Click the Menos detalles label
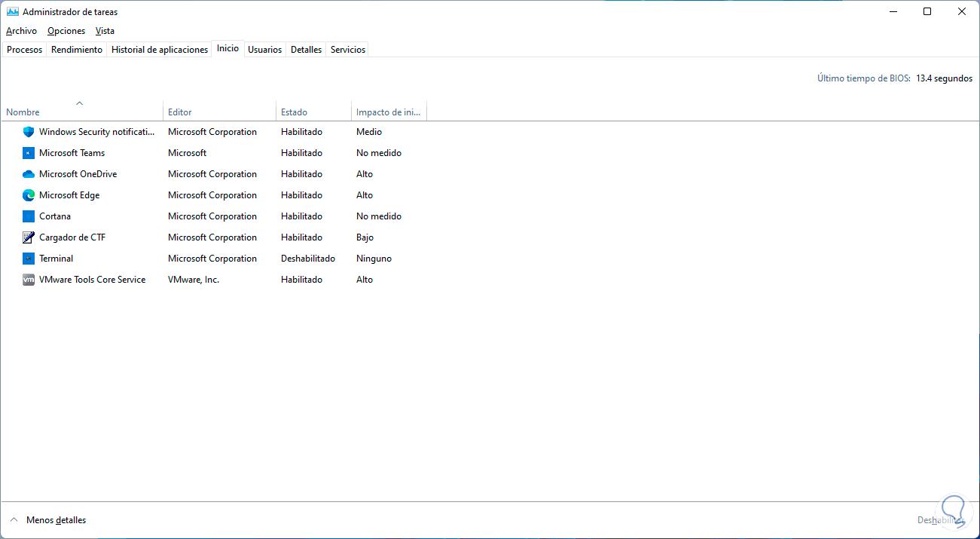Viewport: 980px width, 539px height. coord(56,520)
